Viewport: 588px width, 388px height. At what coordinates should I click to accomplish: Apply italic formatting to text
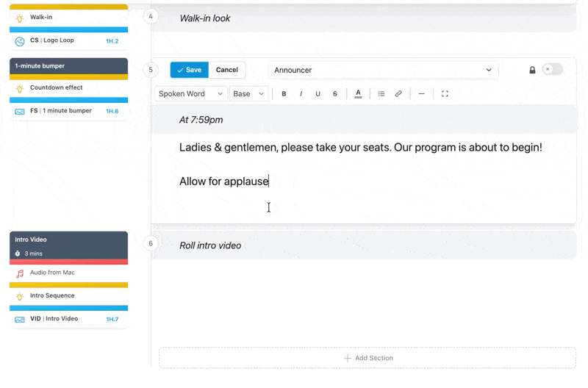(x=301, y=94)
